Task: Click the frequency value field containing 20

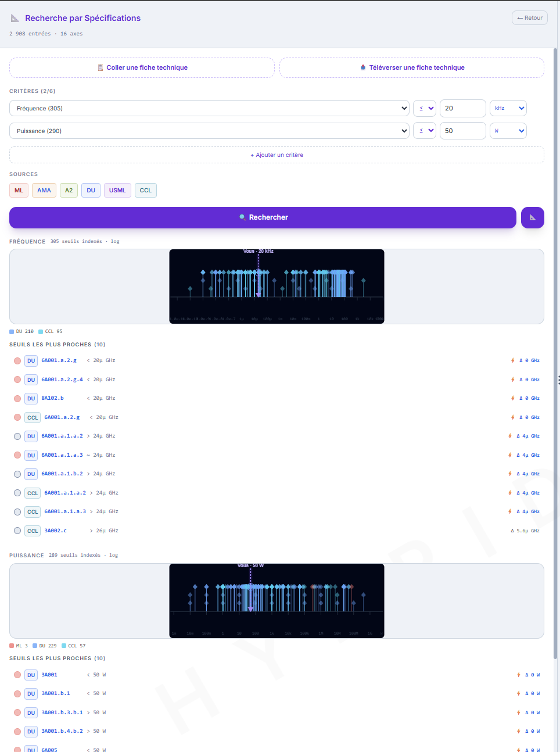Action: point(463,108)
